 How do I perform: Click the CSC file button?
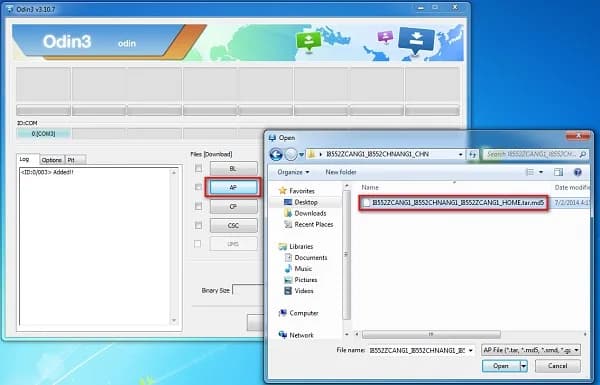(x=233, y=226)
